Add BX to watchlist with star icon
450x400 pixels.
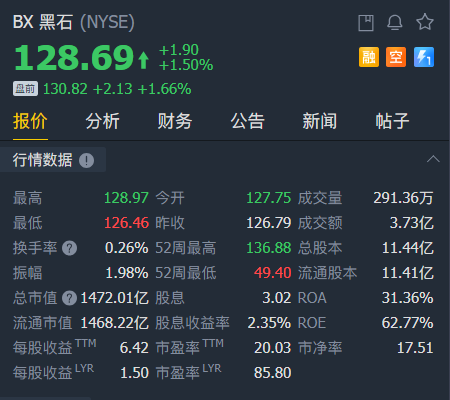click(x=425, y=22)
